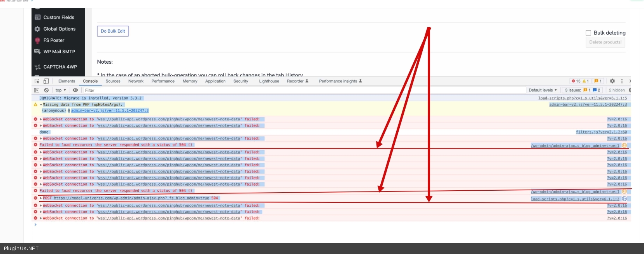Open the error and warning count badge

pyautogui.click(x=580, y=81)
